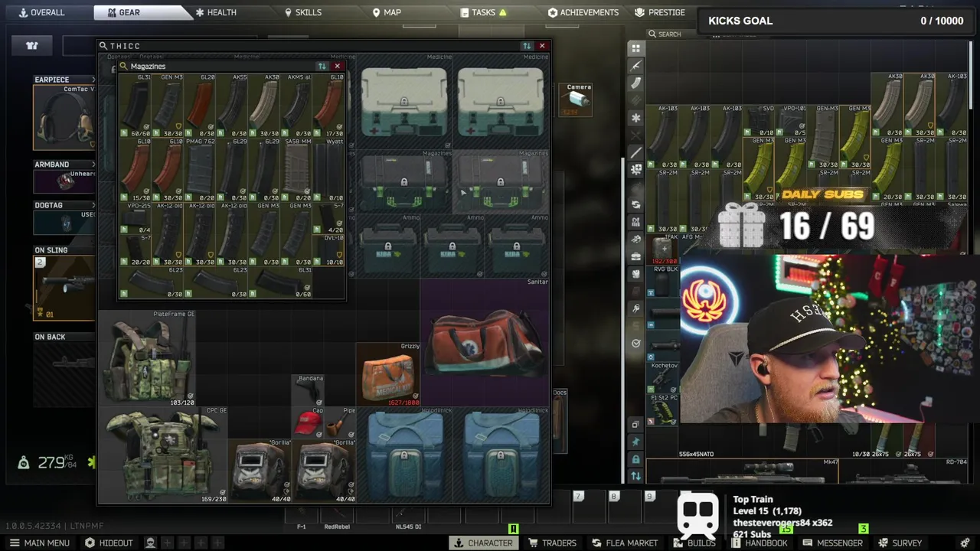Select the AK55 0/30 magazine
Screen dimensions: 980x551
(x=231, y=106)
